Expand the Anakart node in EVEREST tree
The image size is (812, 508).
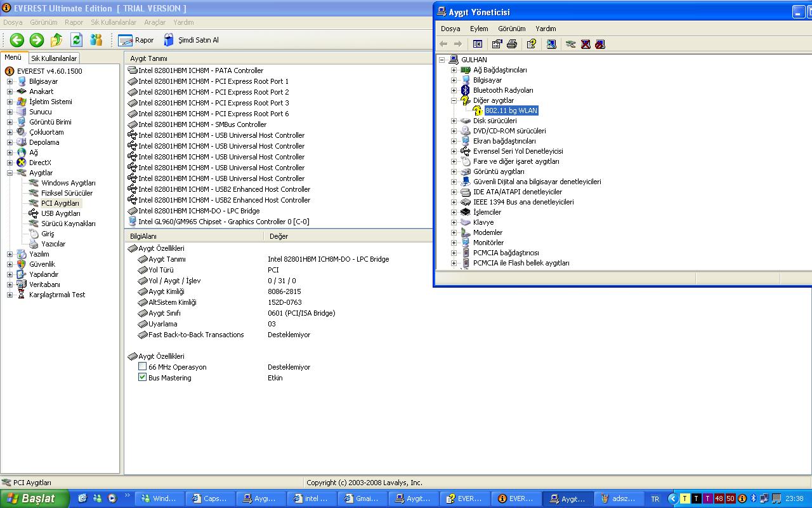10,91
